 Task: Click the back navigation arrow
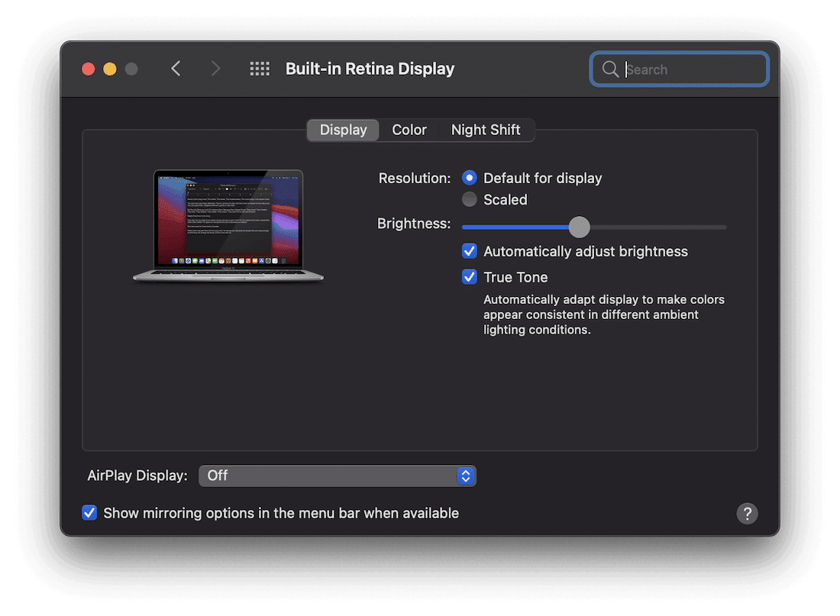pyautogui.click(x=176, y=69)
